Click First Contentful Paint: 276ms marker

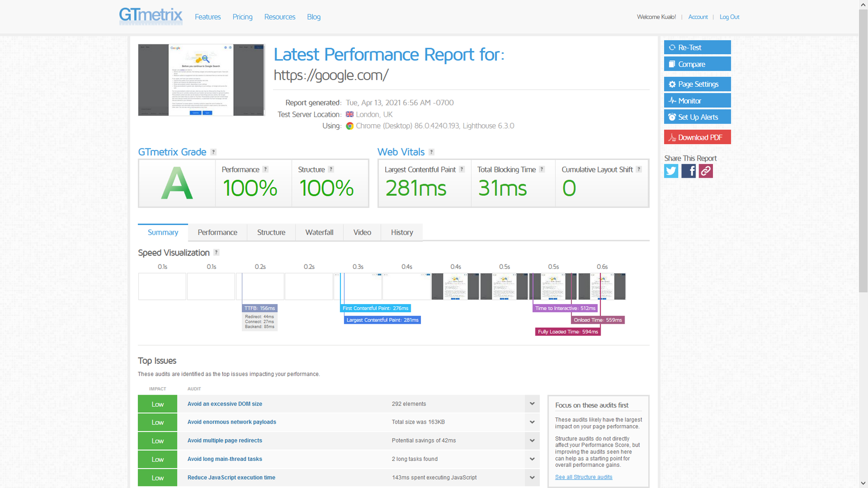375,308
